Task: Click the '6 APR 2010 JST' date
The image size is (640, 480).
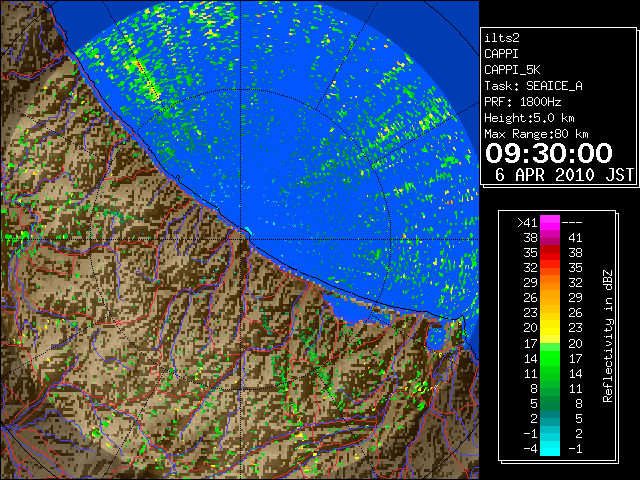Action: pos(564,175)
